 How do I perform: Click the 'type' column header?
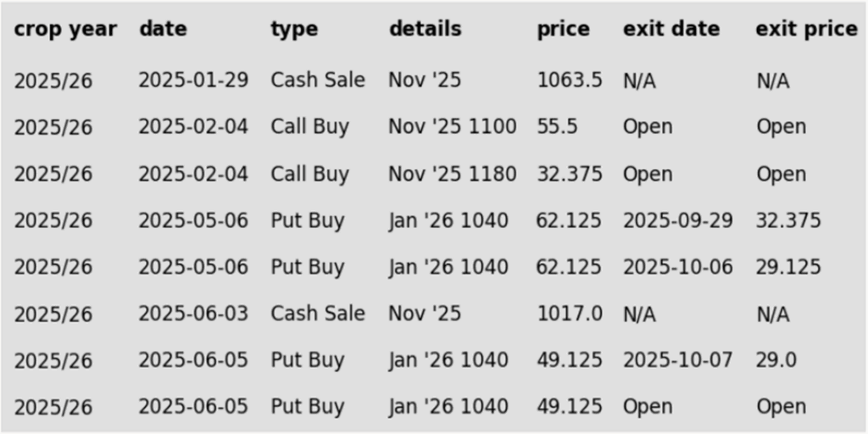click(x=294, y=29)
